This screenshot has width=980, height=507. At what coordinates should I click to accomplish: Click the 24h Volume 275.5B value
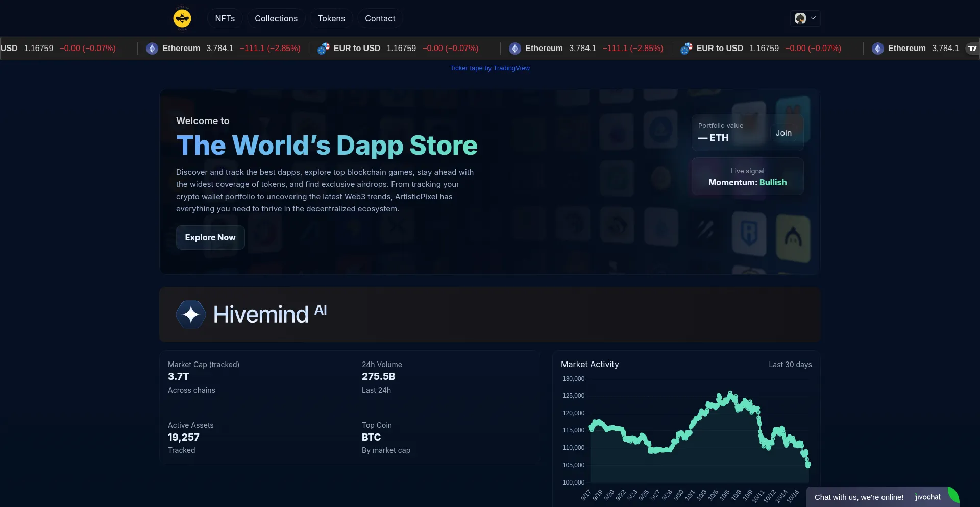[x=378, y=376]
